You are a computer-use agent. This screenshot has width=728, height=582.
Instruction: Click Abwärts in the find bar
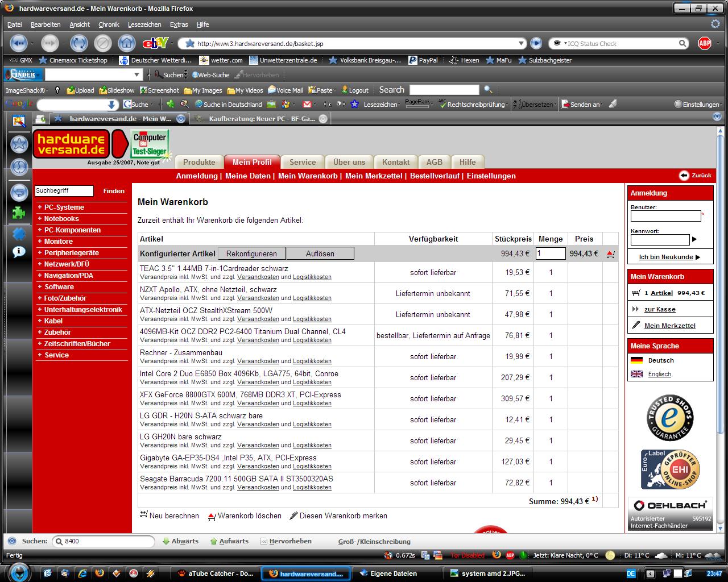180,541
